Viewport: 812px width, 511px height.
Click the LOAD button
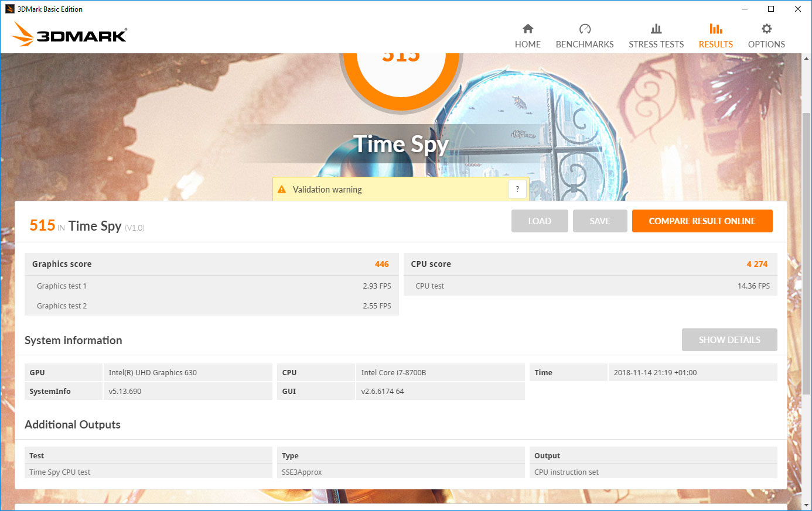pos(540,221)
